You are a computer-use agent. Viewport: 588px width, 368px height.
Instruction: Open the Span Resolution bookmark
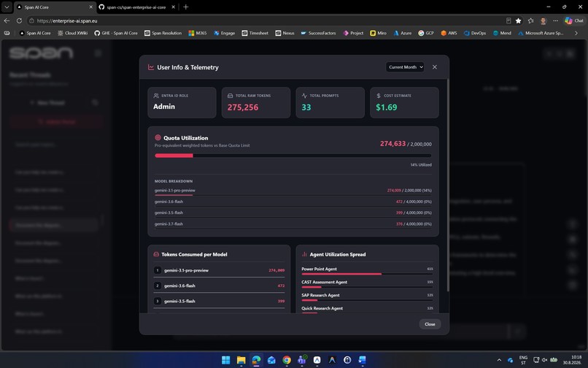pyautogui.click(x=163, y=33)
